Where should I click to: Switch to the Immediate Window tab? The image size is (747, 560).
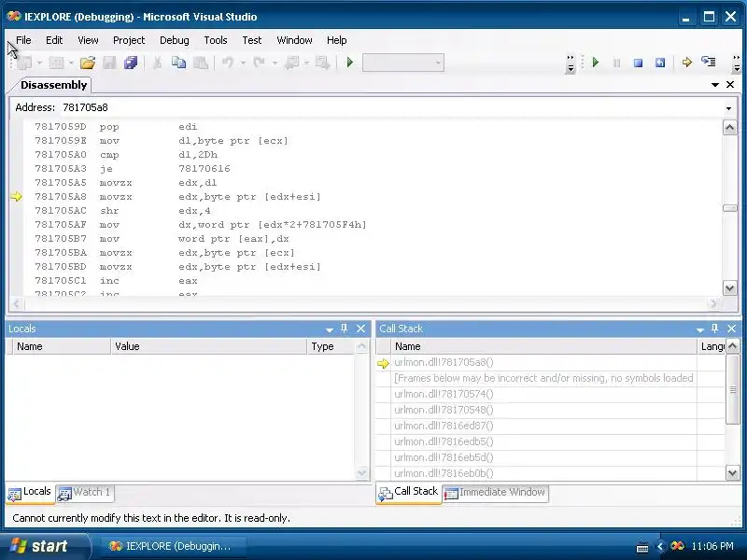496,493
